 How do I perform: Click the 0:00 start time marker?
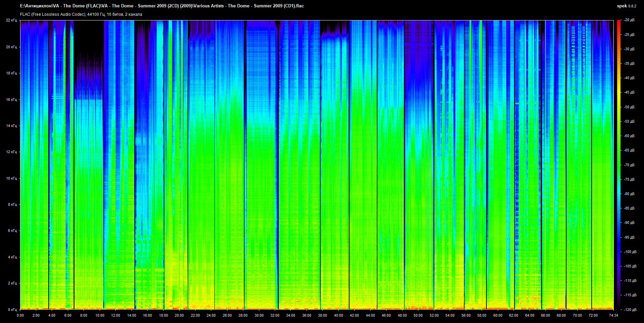(20, 315)
